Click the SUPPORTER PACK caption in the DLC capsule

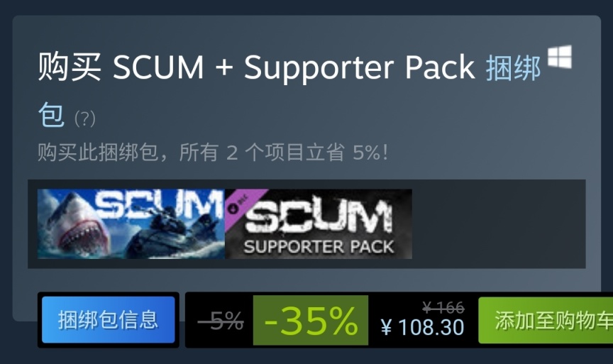(x=319, y=246)
